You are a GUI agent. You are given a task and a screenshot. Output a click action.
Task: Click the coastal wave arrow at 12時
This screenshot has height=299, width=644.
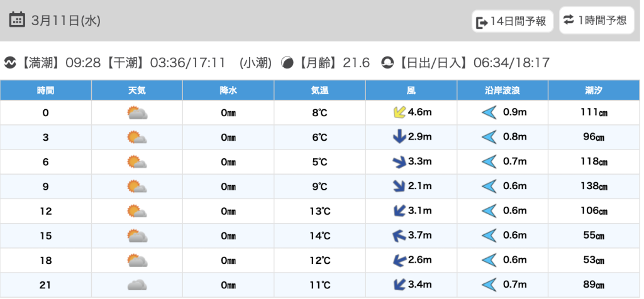point(489,211)
